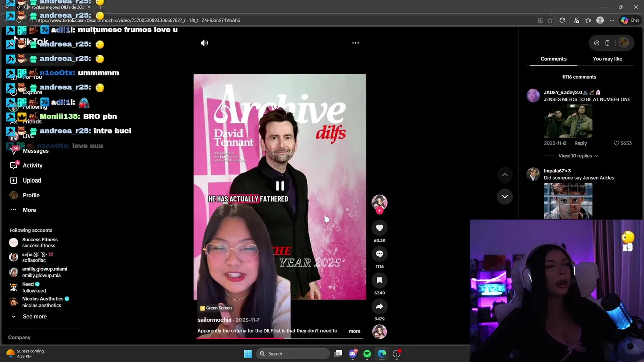
Task: Open the Sunset coming weather widget
Action: point(25,354)
